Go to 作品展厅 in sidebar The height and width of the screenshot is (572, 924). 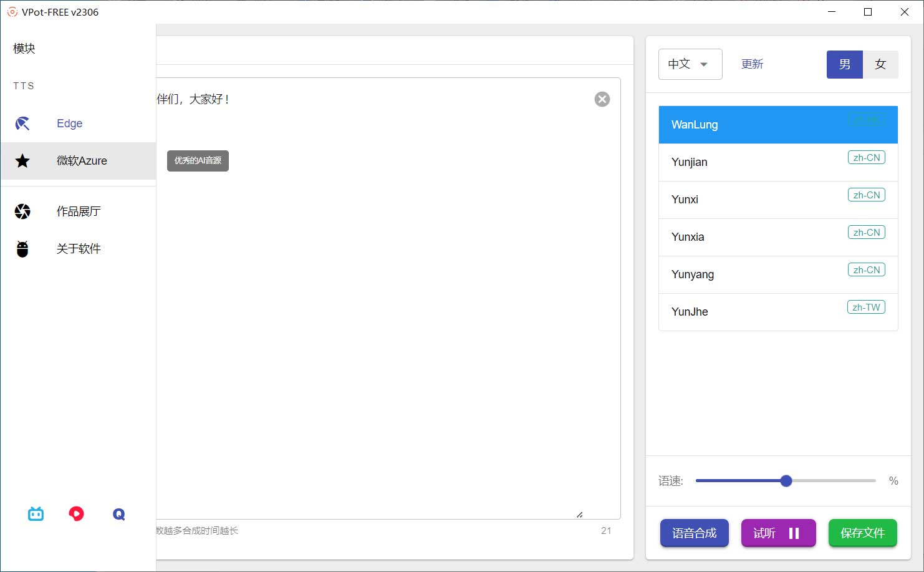pos(79,211)
